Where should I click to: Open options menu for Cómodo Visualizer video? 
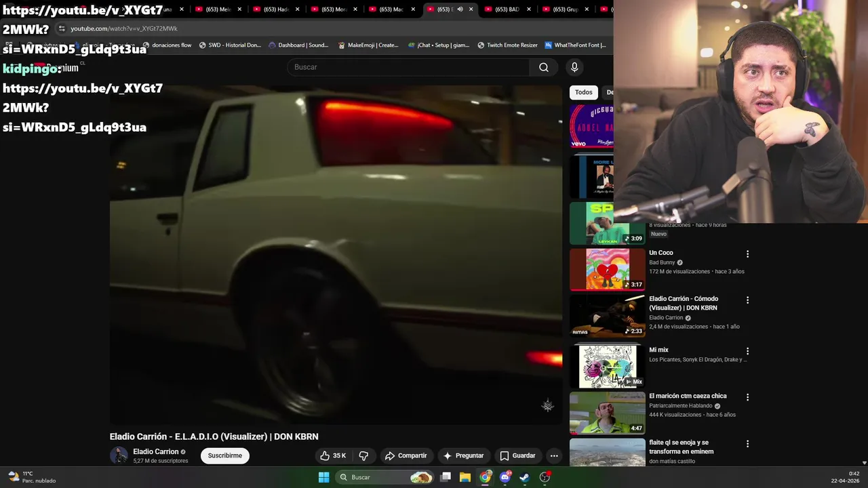(747, 300)
